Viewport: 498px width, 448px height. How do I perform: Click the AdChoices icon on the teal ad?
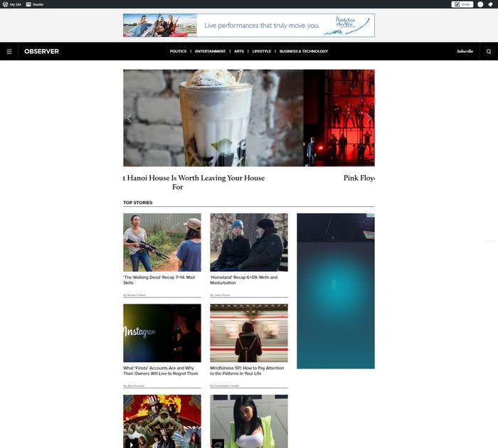tap(371, 215)
